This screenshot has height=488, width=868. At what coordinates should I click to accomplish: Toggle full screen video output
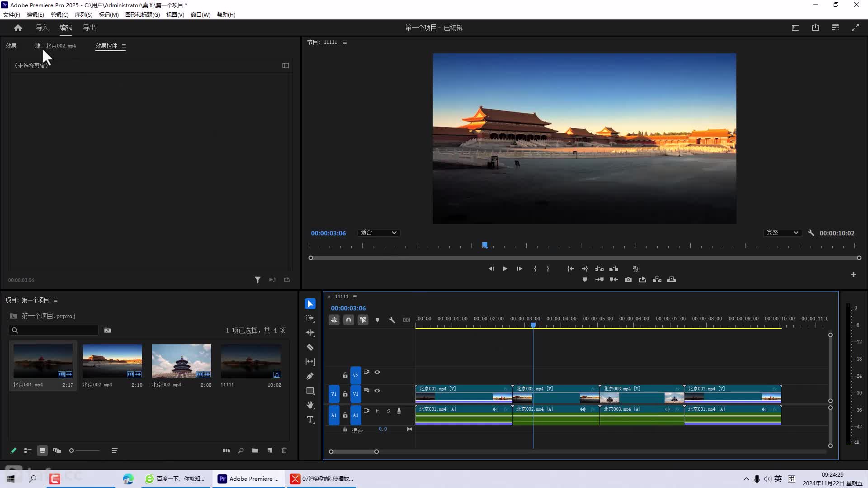click(x=855, y=28)
